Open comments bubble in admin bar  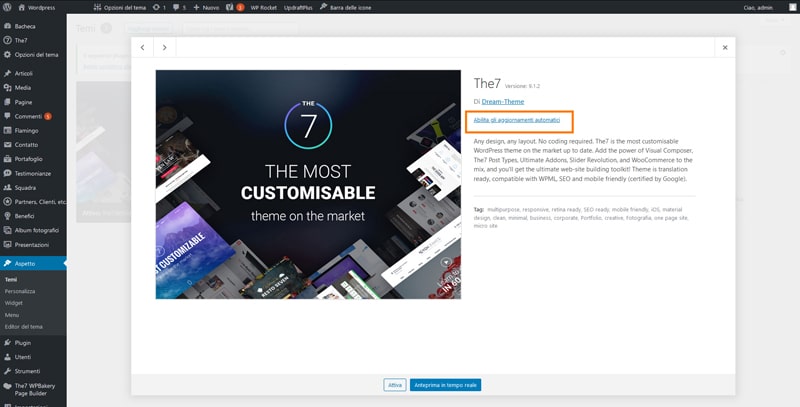click(179, 8)
